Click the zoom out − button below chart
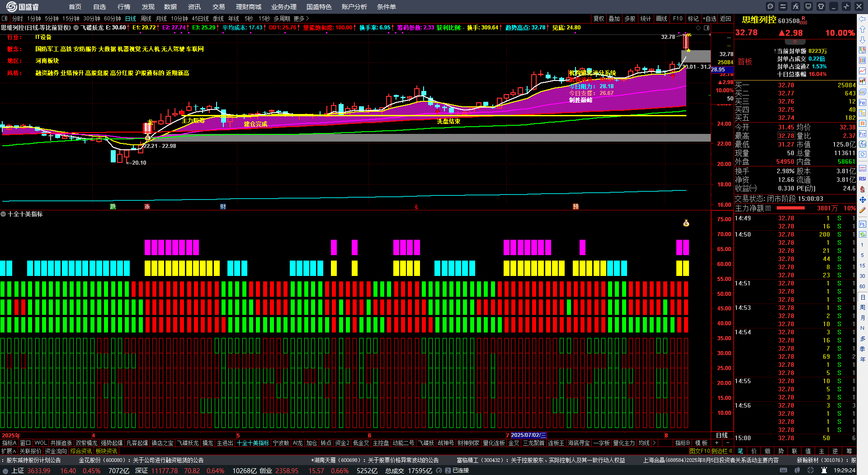The height and width of the screenshot is (475, 868). (727, 443)
